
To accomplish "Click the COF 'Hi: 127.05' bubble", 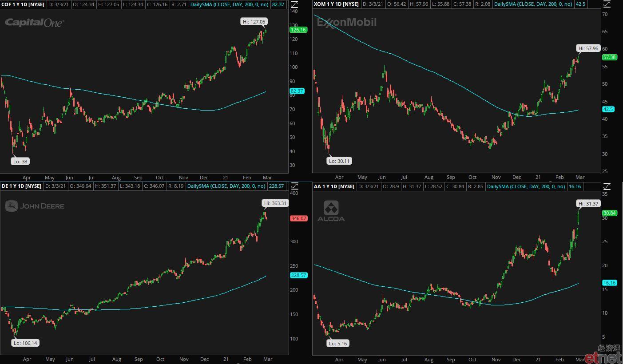I will 254,21.
